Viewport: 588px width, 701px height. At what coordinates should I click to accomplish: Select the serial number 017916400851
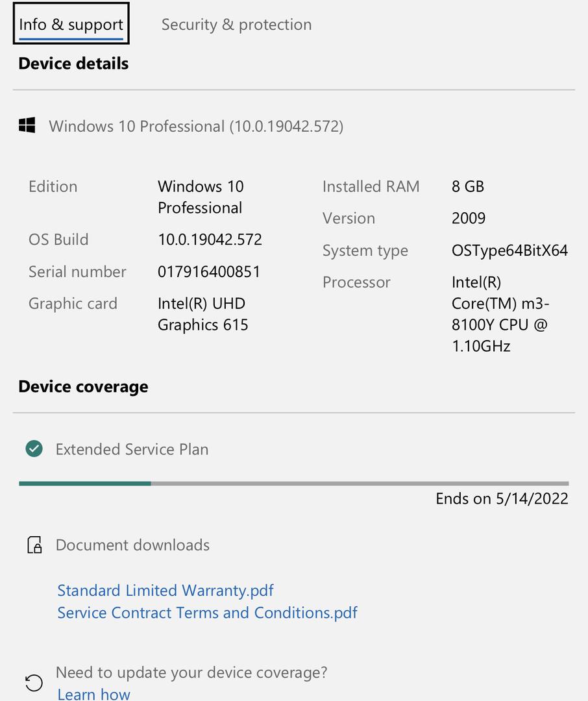point(209,272)
